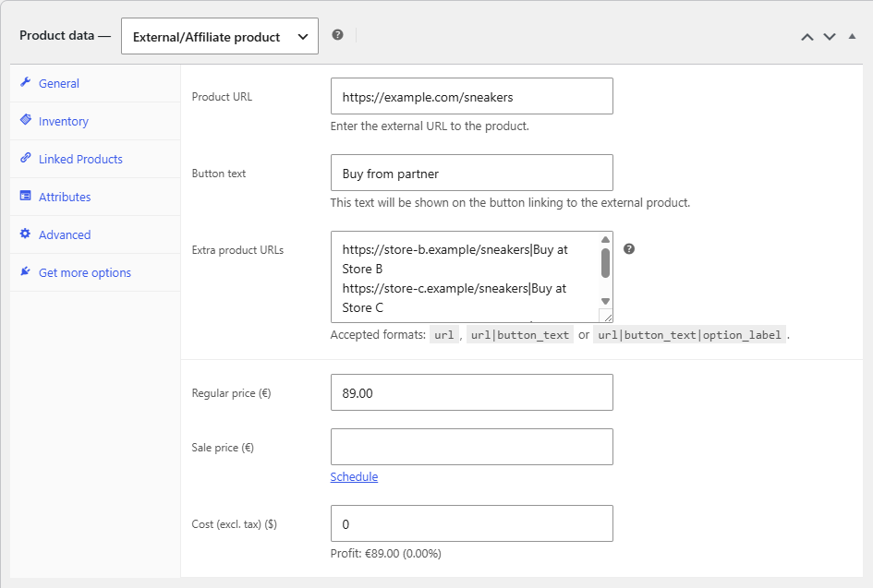Viewport: 873px width, 588px height.
Task: Click the 'Extra product URLs' label
Action: (x=237, y=250)
